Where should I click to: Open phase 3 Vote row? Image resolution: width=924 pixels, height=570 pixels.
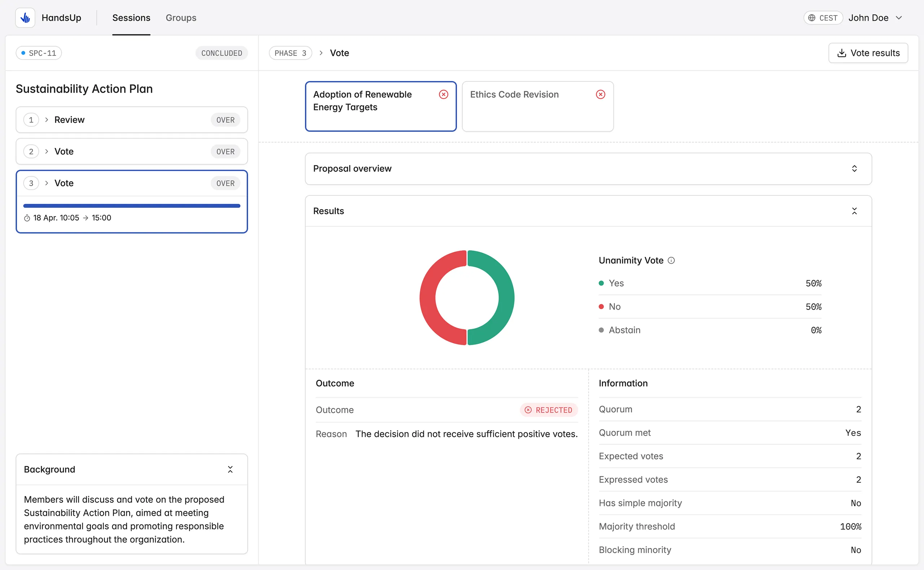coord(132,183)
